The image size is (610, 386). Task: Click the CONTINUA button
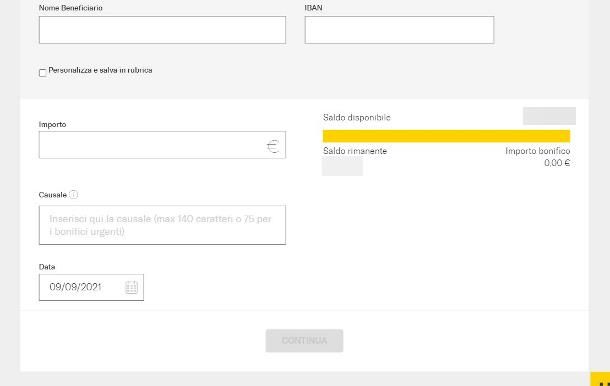(304, 341)
